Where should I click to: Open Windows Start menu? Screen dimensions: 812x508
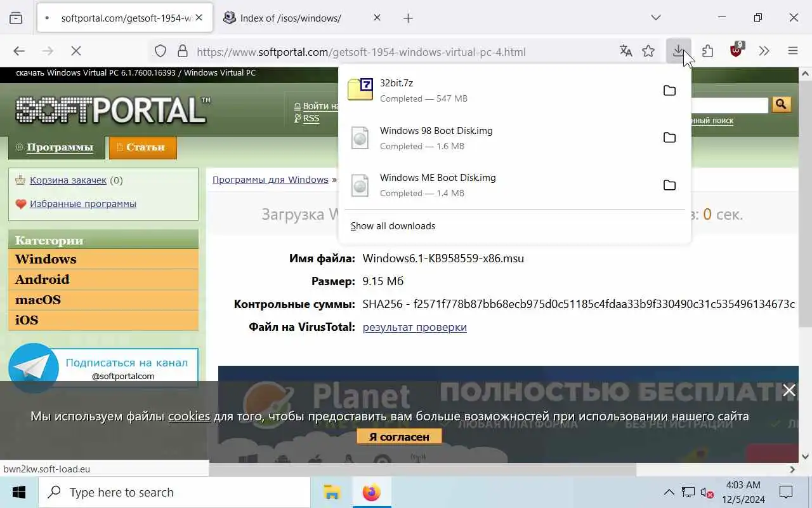19,492
